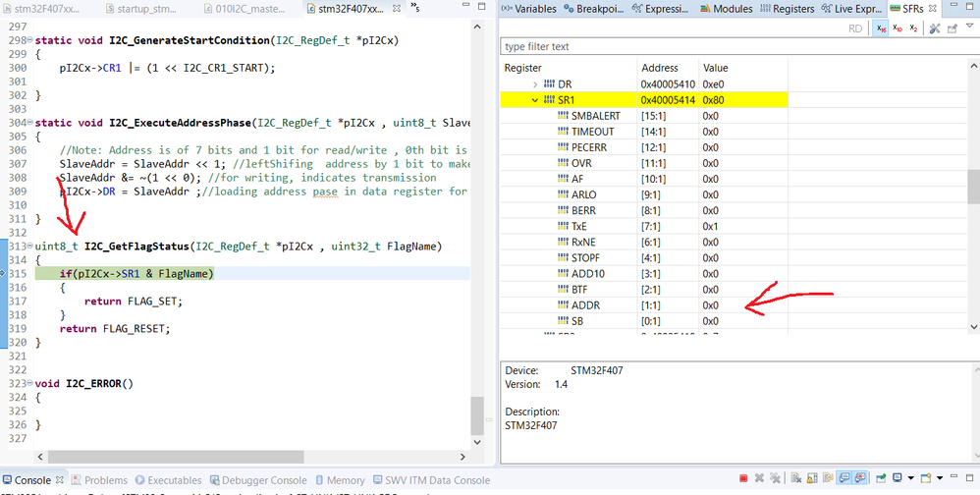Switch to the Expressions tab
The image size is (980, 495).
661,9
